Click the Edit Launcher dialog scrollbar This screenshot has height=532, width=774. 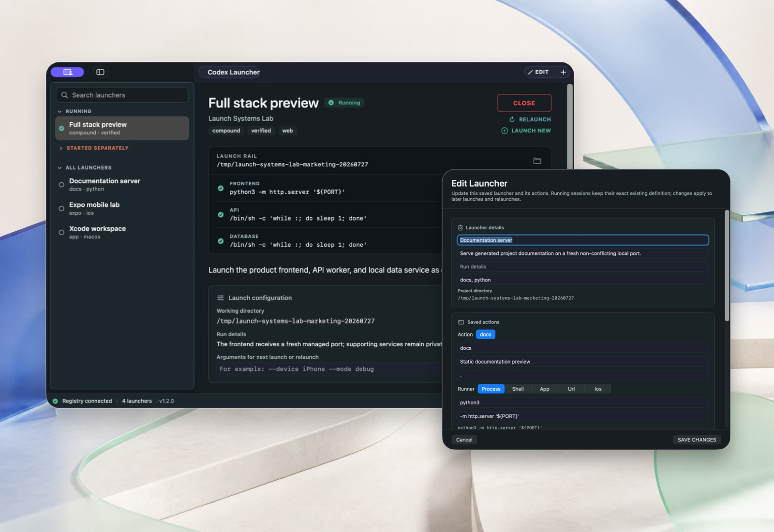click(727, 266)
